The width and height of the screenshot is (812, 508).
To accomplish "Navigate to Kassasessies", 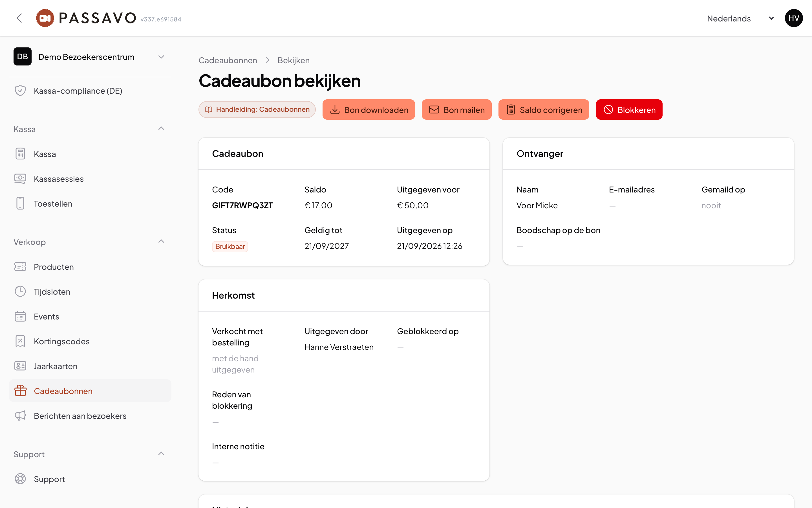I will [x=90, y=179].
